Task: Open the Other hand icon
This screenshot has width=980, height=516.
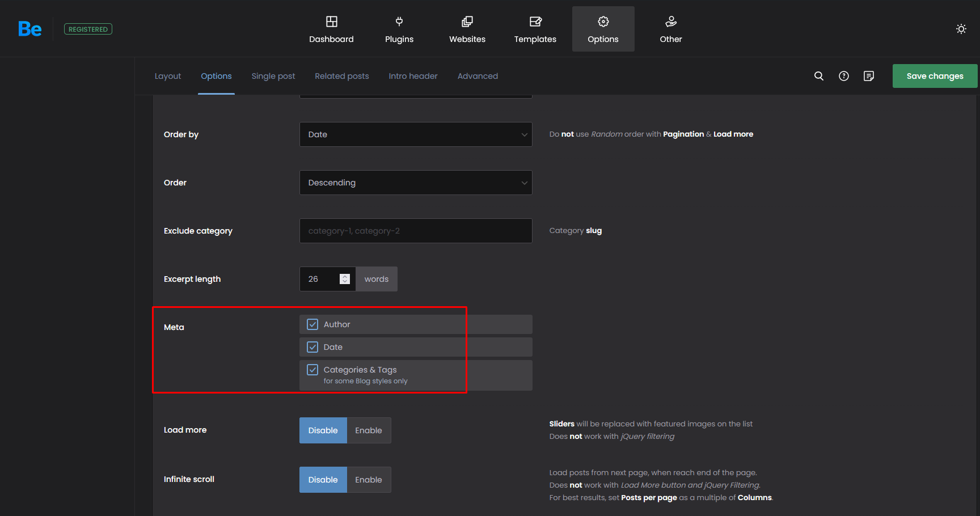Action: (671, 22)
